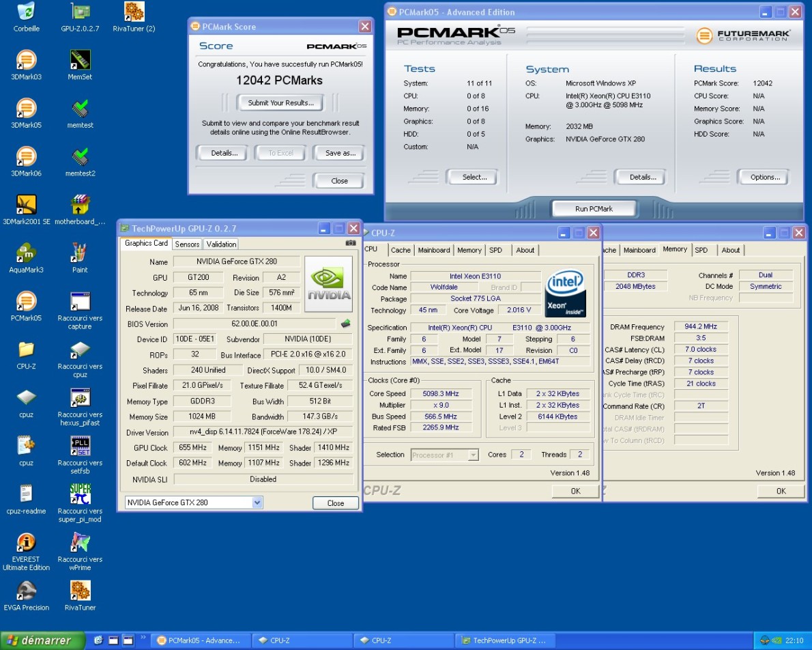Expand the GPU-Z graphics card selector dropdown
812x650 pixels.
click(x=257, y=503)
